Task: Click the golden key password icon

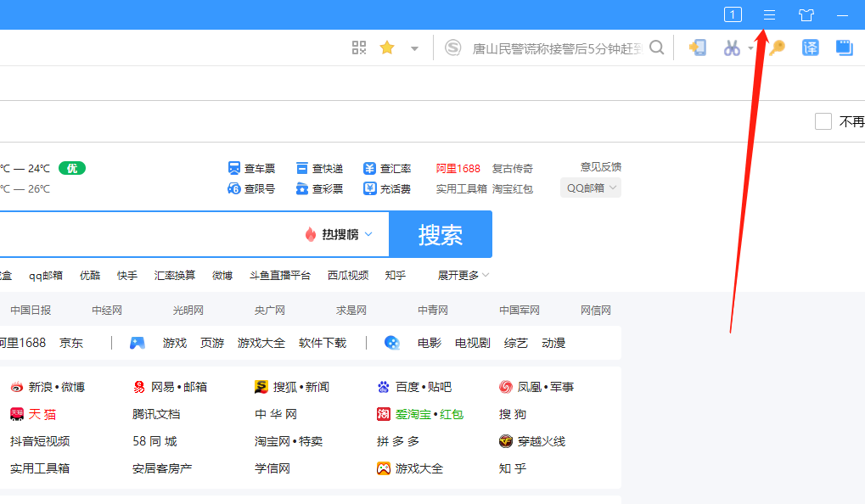Action: [x=777, y=48]
